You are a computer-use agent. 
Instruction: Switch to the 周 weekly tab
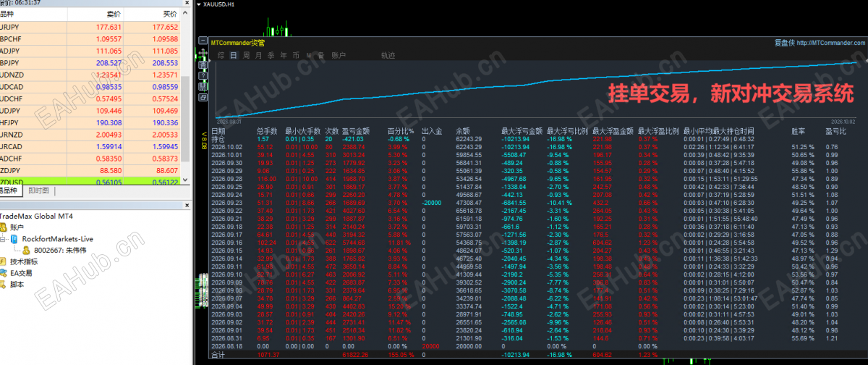pos(246,55)
